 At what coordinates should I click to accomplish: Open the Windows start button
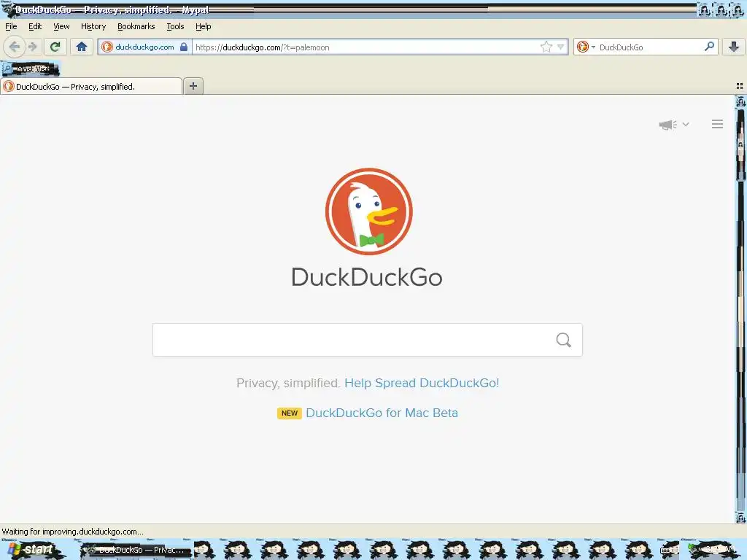(32, 550)
